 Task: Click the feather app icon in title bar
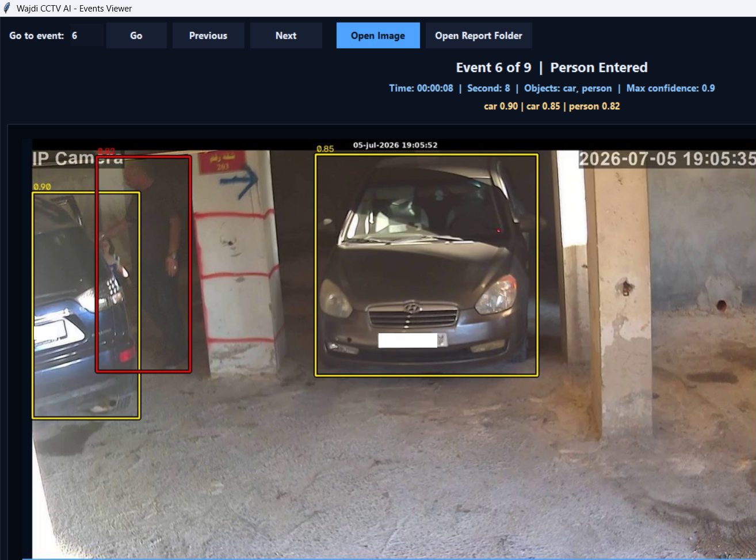(7, 8)
